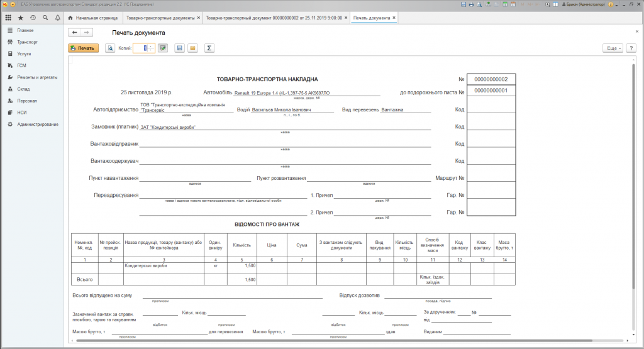644x349 pixels.
Task: Save the document with the diskette icon in form toolbar
Action: tap(179, 48)
